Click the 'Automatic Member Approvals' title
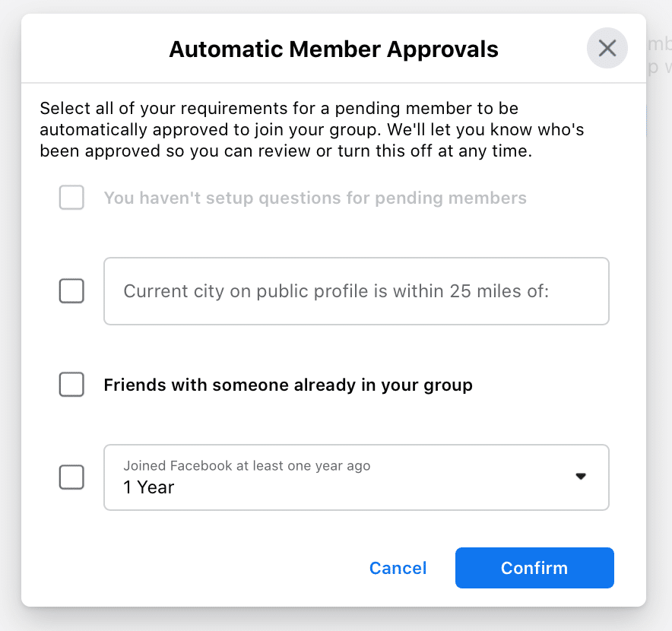Screen dimensions: 672x631 pyautogui.click(x=334, y=49)
